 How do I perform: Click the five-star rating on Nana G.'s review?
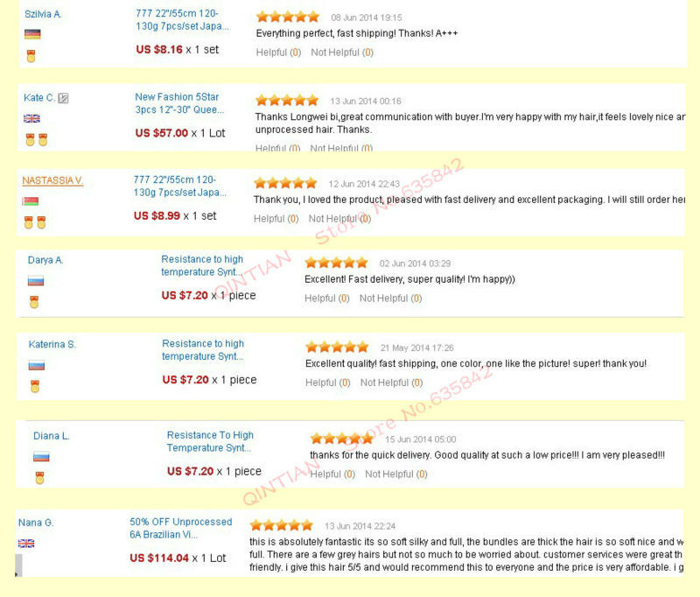(282, 525)
